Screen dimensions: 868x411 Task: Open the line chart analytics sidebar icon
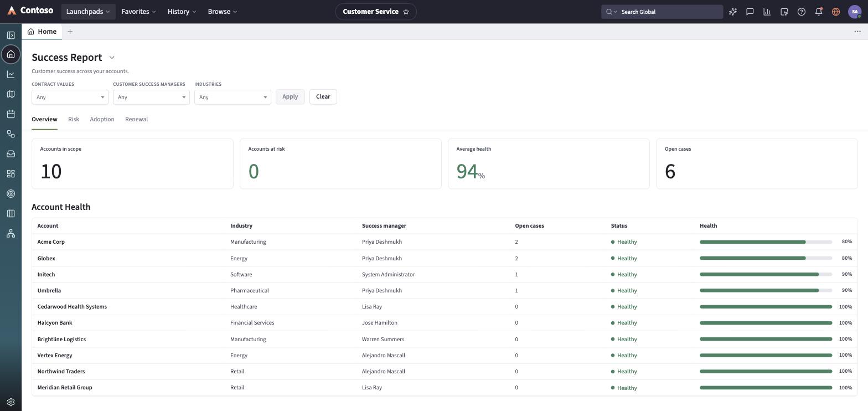click(x=11, y=74)
